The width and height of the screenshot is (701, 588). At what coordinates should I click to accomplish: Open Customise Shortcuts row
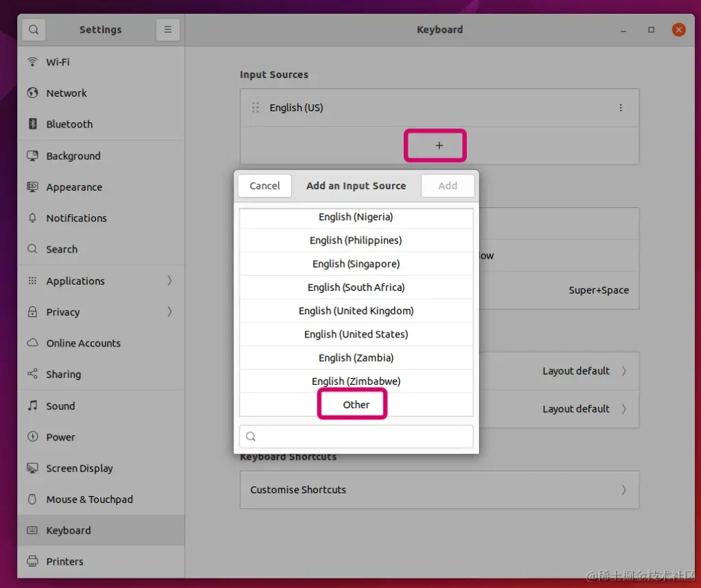439,490
